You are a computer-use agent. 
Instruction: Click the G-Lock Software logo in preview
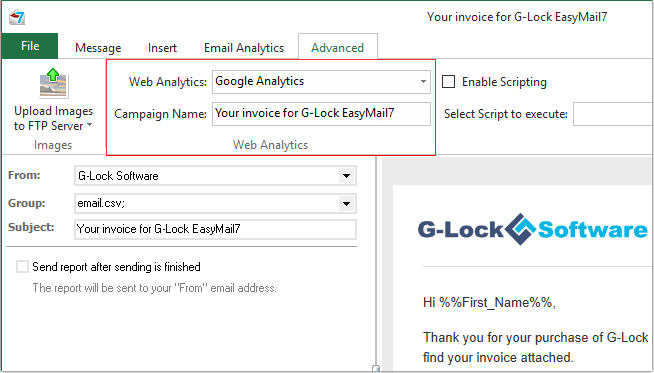point(533,229)
